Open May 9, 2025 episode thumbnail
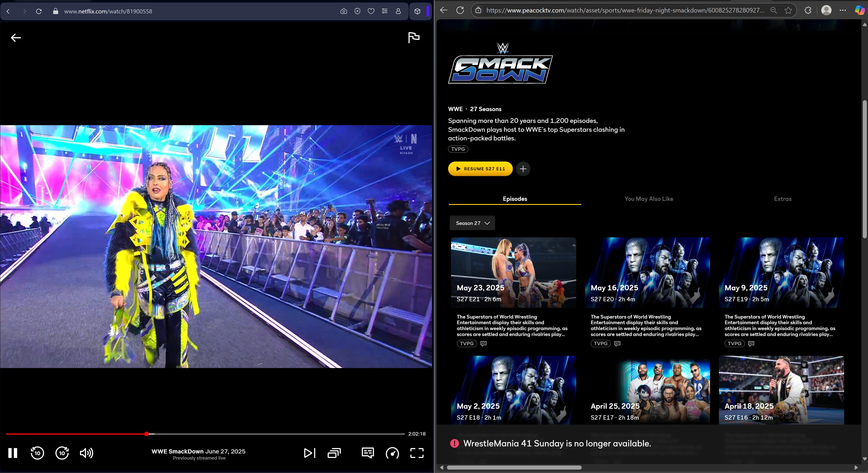 coord(781,273)
